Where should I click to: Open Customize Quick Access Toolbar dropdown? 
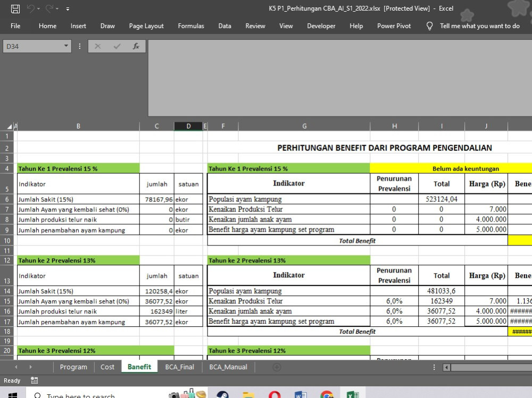click(x=68, y=9)
